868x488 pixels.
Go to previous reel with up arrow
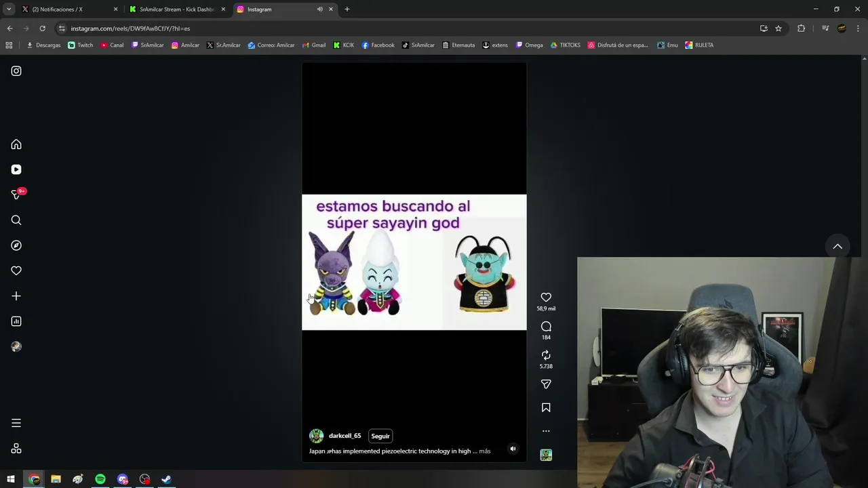837,247
